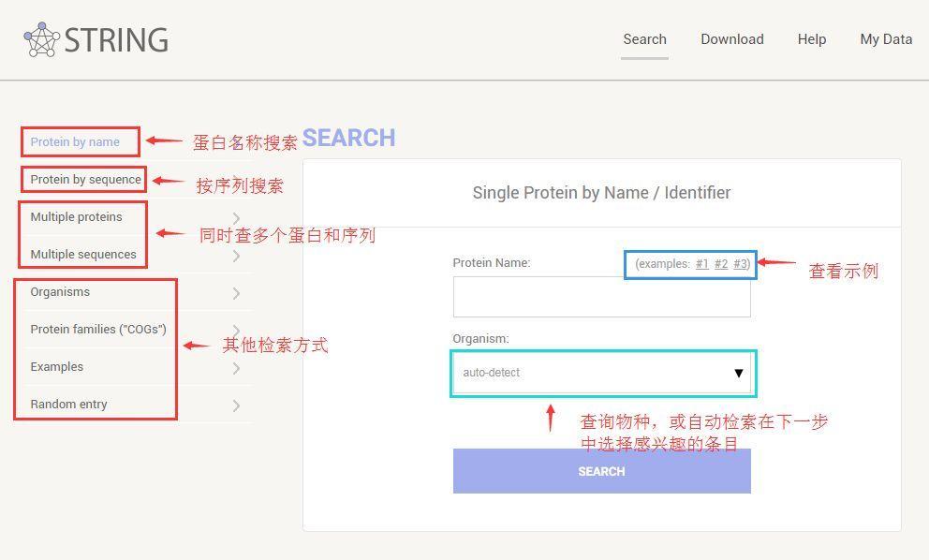Expand the Organisms sidebar entry
The width and height of the screenshot is (929, 560).
click(x=60, y=291)
